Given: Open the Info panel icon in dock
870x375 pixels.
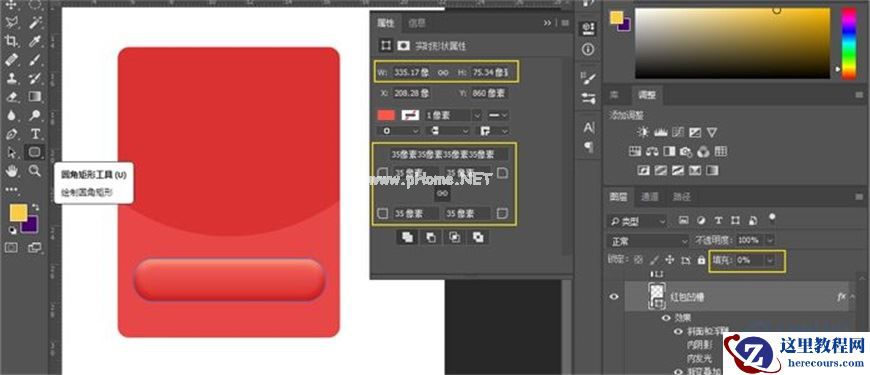Looking at the screenshot, I should [588, 49].
